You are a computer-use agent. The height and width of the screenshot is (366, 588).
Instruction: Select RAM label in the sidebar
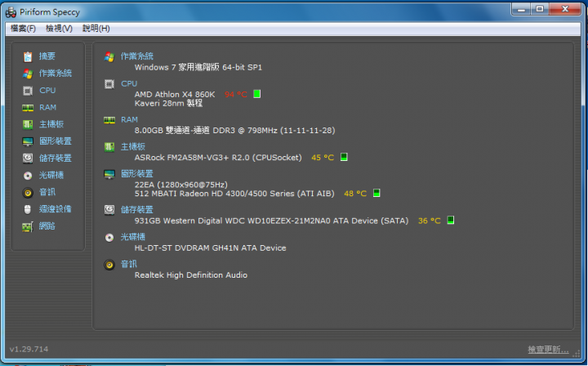(47, 107)
